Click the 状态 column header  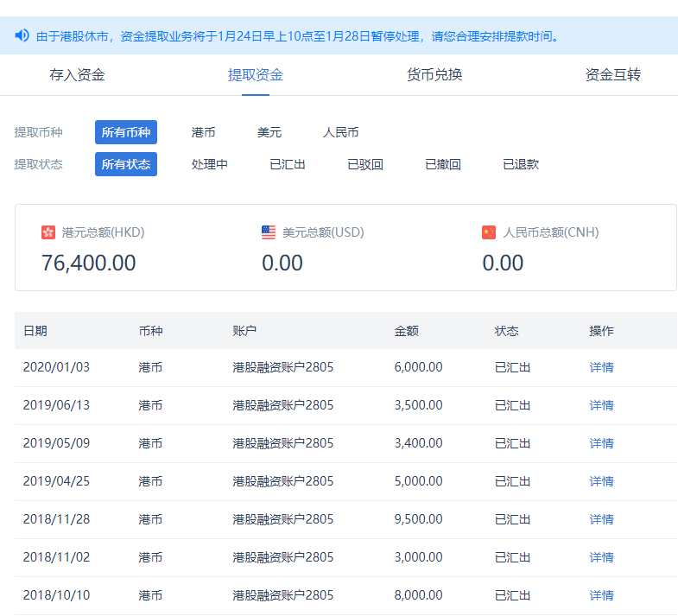(506, 331)
